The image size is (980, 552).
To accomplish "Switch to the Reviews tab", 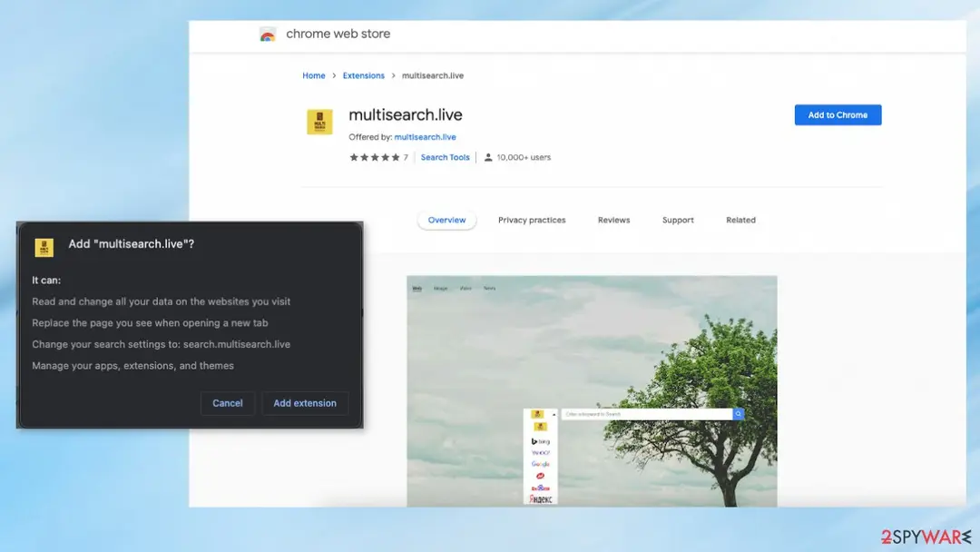I will point(613,220).
